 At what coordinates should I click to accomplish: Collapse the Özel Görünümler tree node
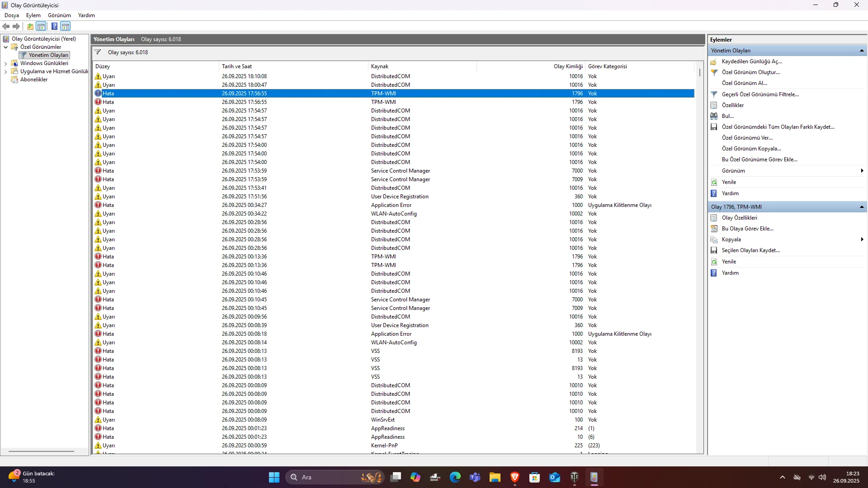(x=5, y=47)
